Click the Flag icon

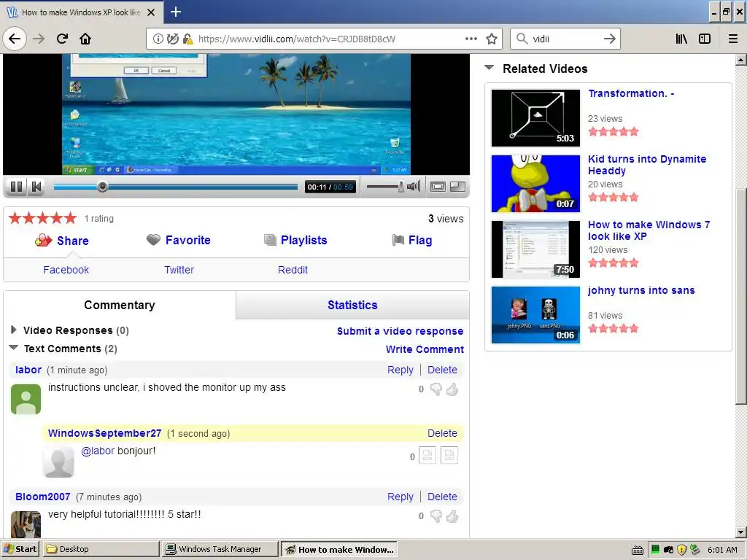pyautogui.click(x=398, y=240)
